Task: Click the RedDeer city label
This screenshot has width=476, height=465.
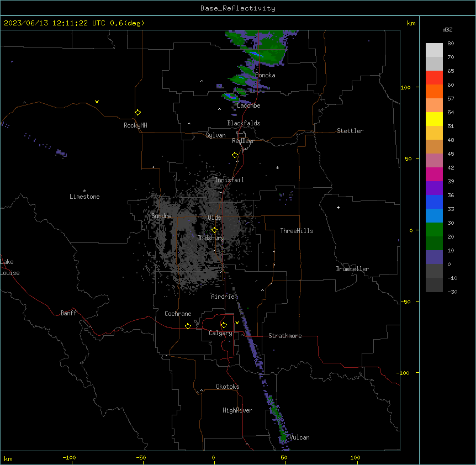Action: [x=243, y=141]
